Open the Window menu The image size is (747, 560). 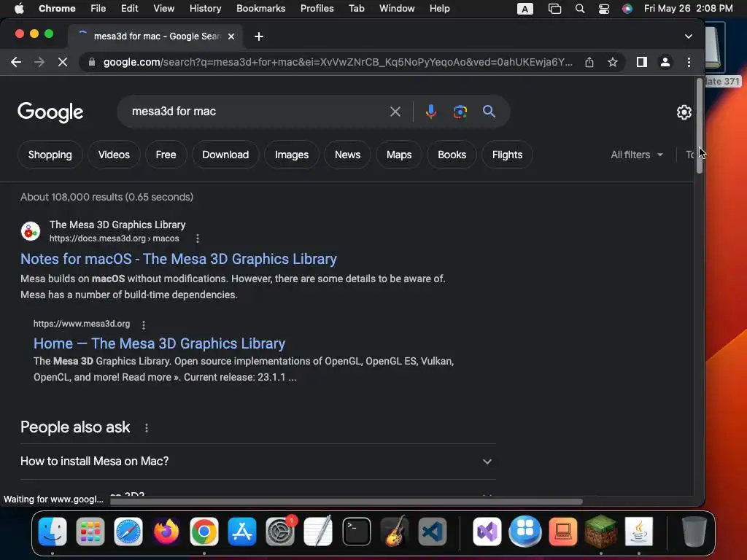(397, 9)
